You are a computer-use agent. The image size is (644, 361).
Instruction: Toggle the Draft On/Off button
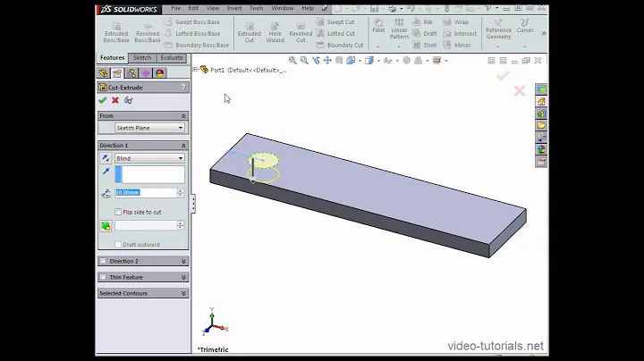tap(106, 225)
